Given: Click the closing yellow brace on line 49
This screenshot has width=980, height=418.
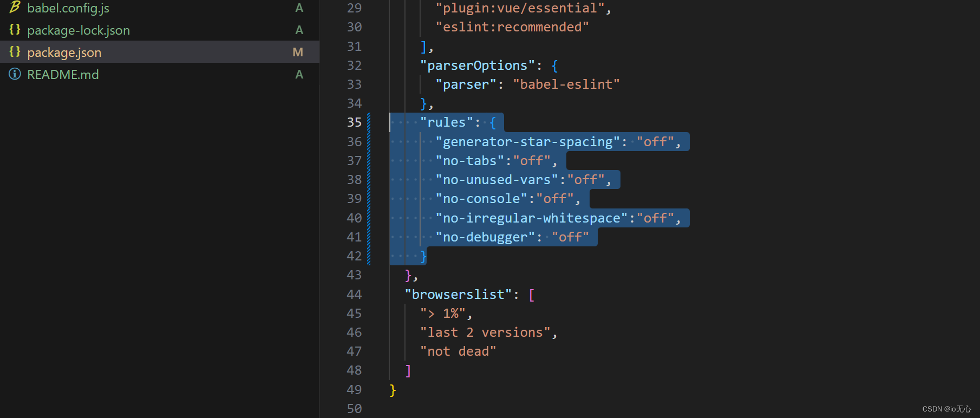Looking at the screenshot, I should 393,390.
